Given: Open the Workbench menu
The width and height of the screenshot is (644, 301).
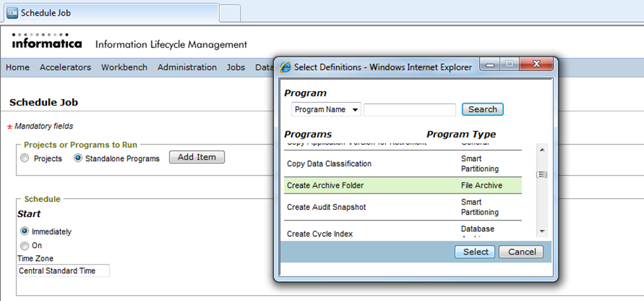Looking at the screenshot, I should [124, 67].
